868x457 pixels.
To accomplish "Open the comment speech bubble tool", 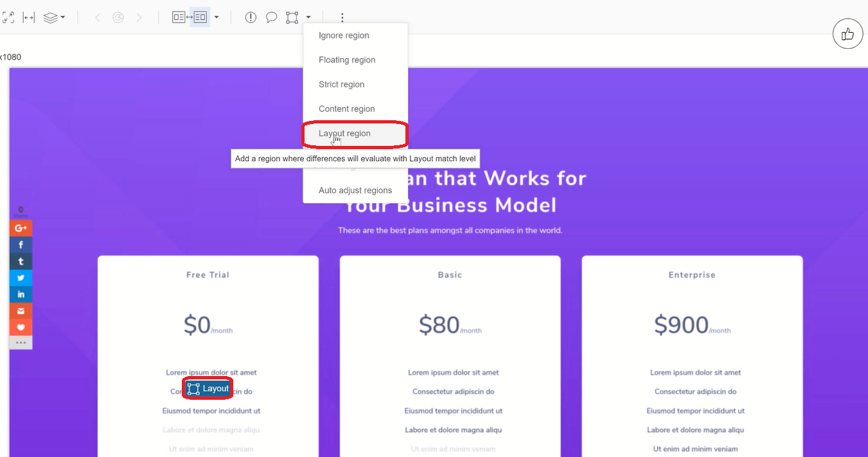I will point(272,17).
